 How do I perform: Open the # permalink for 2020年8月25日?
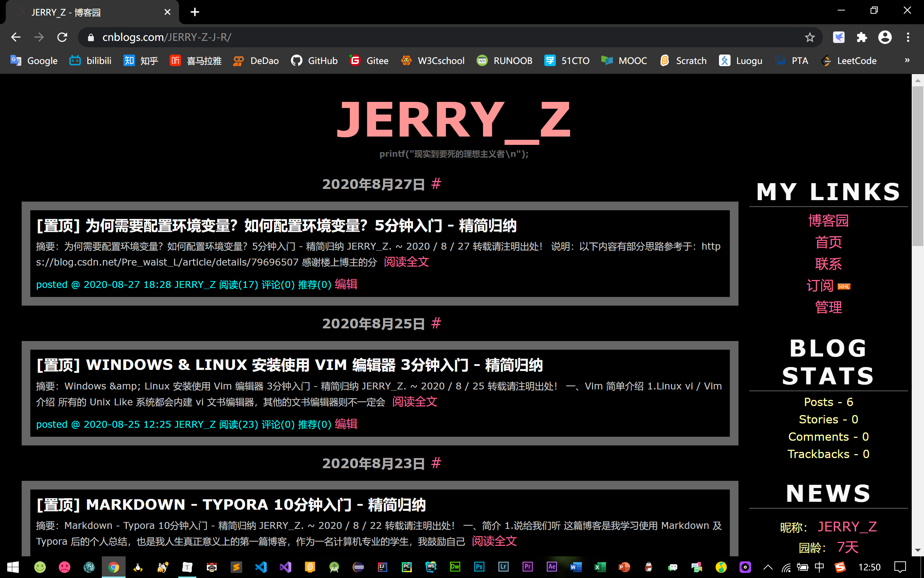[x=436, y=323]
